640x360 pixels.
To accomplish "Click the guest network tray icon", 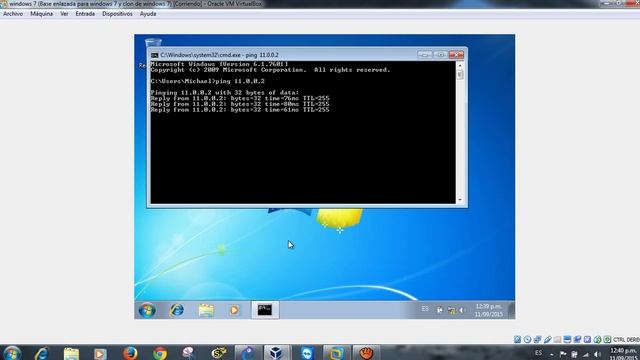I will click(451, 311).
